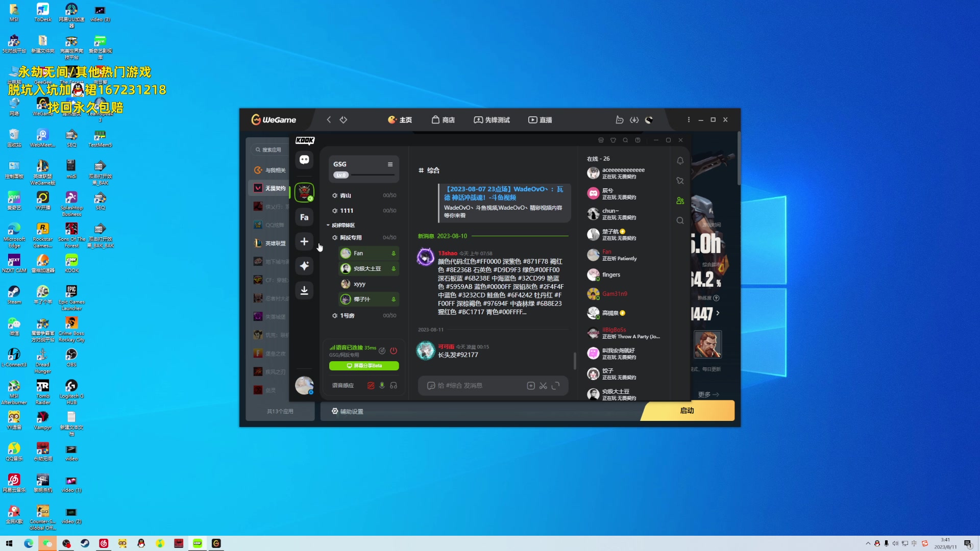This screenshot has height=551, width=980.
Task: Open pinned messages icon in right rail
Action: 680,181
